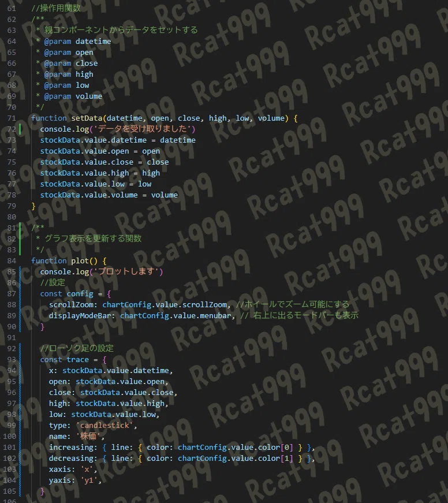Click 'stockData.value.datetime = datetime' assignment
Viewport: 448px width, 503px height.
click(x=118, y=140)
